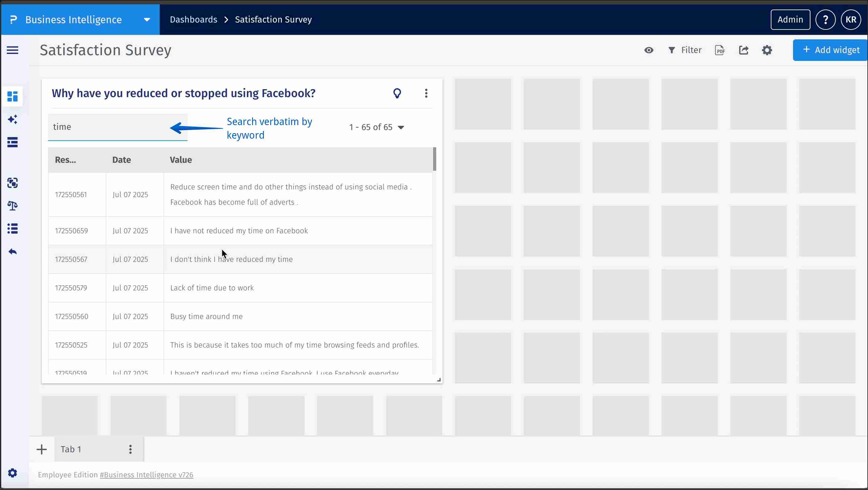Open the dashboards grid view in sidebar
The width and height of the screenshot is (868, 490).
(x=13, y=97)
